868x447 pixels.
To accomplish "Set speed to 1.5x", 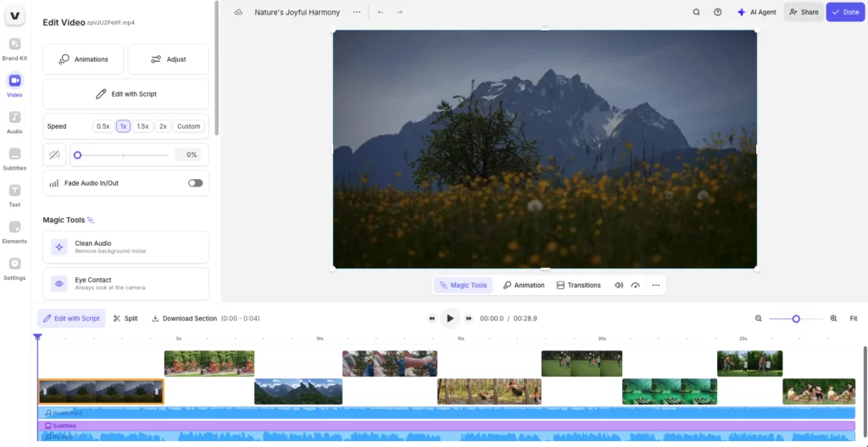I will click(x=142, y=126).
